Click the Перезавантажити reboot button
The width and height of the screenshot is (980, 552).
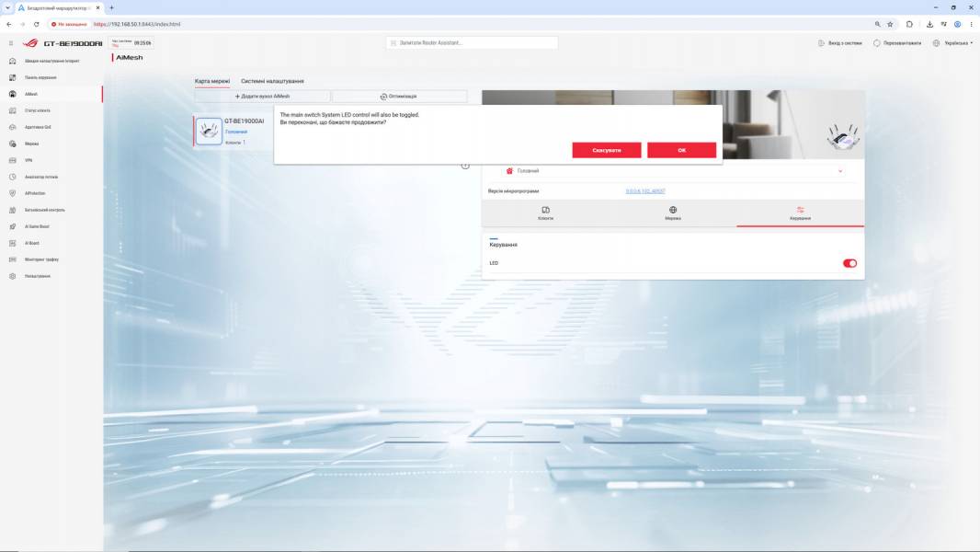[897, 43]
